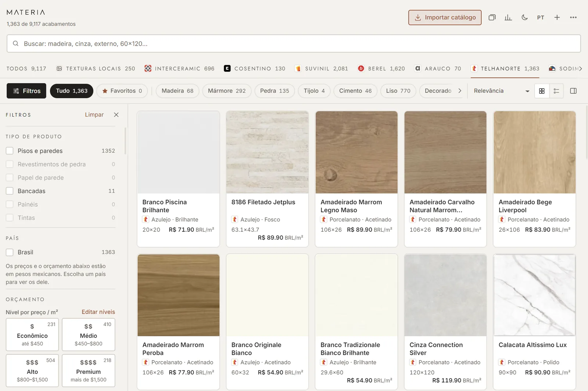Switch to Texturas Locais tab
Screen dimensions: 588x391
click(96, 68)
